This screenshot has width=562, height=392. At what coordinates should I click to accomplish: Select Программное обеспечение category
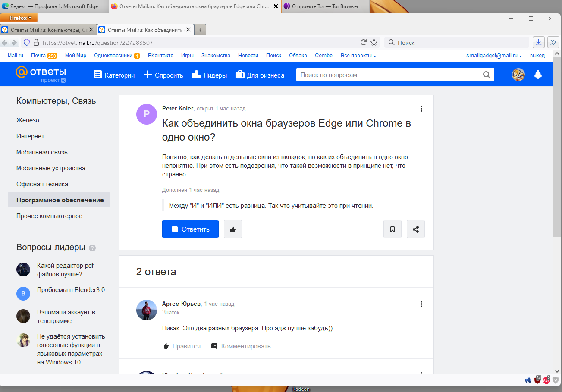(x=59, y=200)
